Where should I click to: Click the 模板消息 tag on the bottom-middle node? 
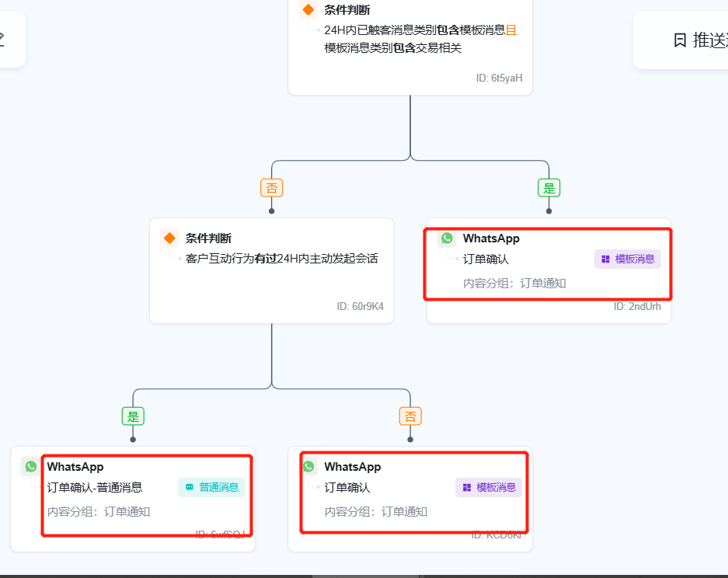[x=489, y=487]
